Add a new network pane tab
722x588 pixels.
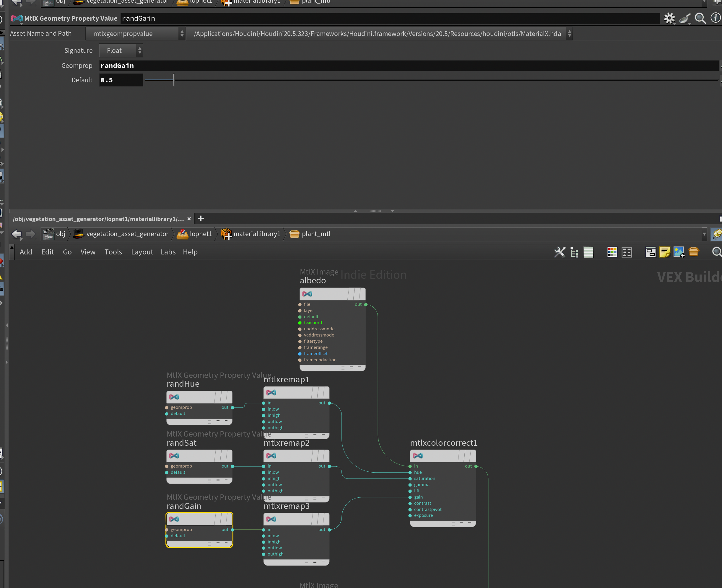pos(201,218)
